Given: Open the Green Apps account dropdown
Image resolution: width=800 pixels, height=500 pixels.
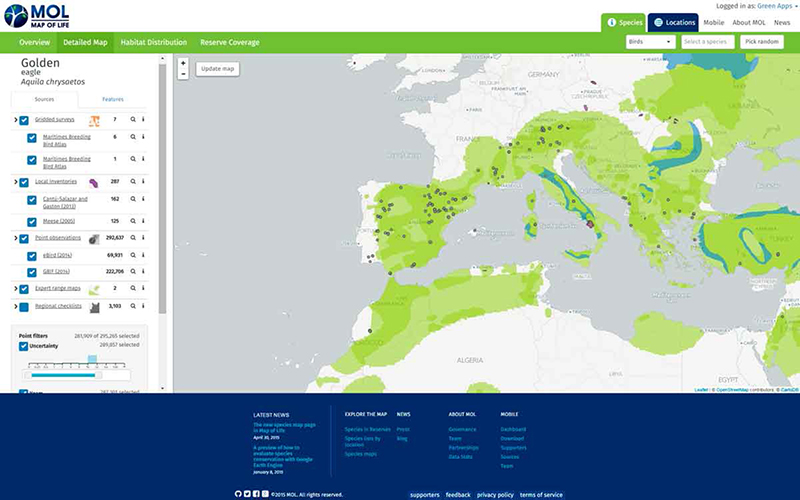Looking at the screenshot, I should [x=776, y=6].
